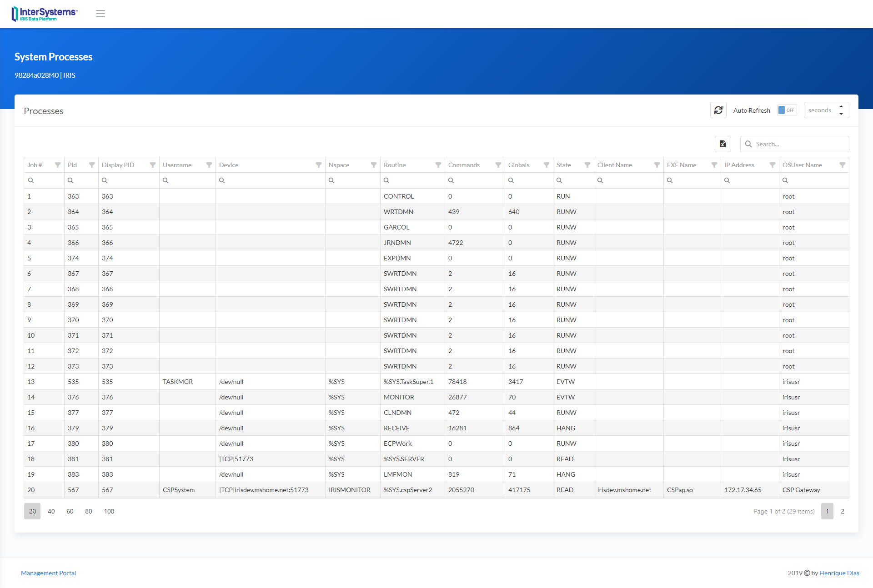Viewport: 873px width, 588px height.
Task: Open filter icon on Username column
Action: click(x=209, y=165)
